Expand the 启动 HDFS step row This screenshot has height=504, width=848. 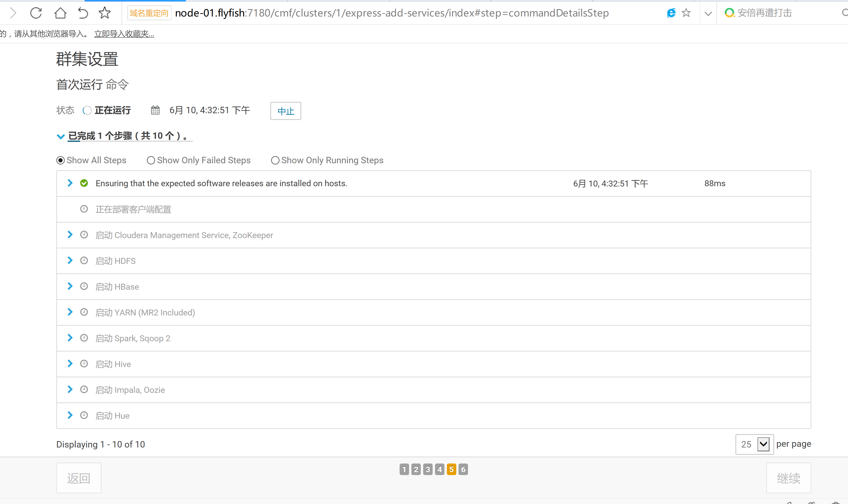[x=70, y=261]
